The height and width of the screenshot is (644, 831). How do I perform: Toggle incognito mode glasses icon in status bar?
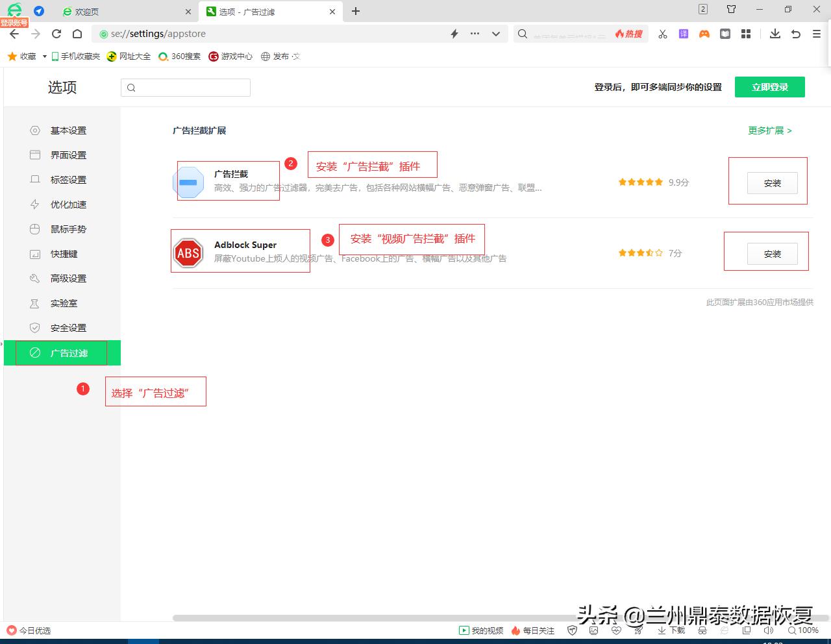[702, 630]
